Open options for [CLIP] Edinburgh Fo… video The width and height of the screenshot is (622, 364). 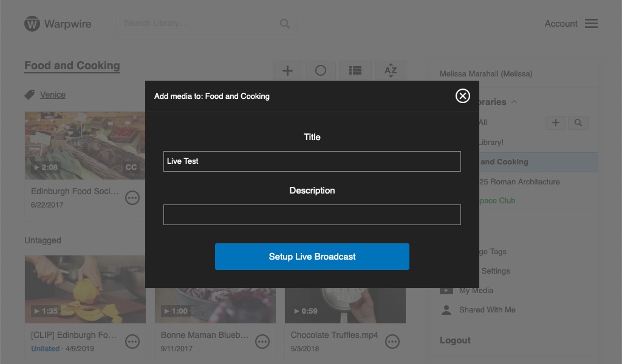tap(132, 342)
